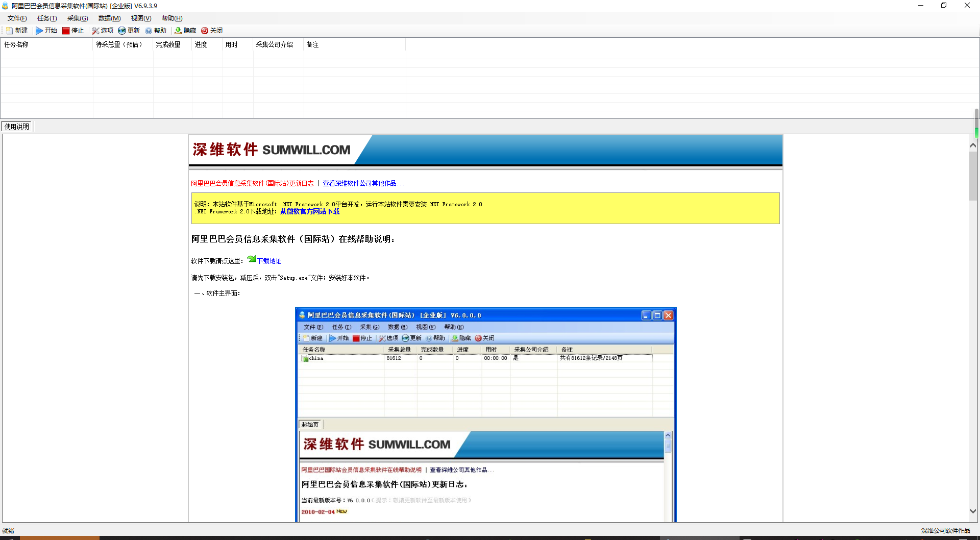The height and width of the screenshot is (540, 980).
Task: Select the 使用说明 tab
Action: (x=17, y=127)
